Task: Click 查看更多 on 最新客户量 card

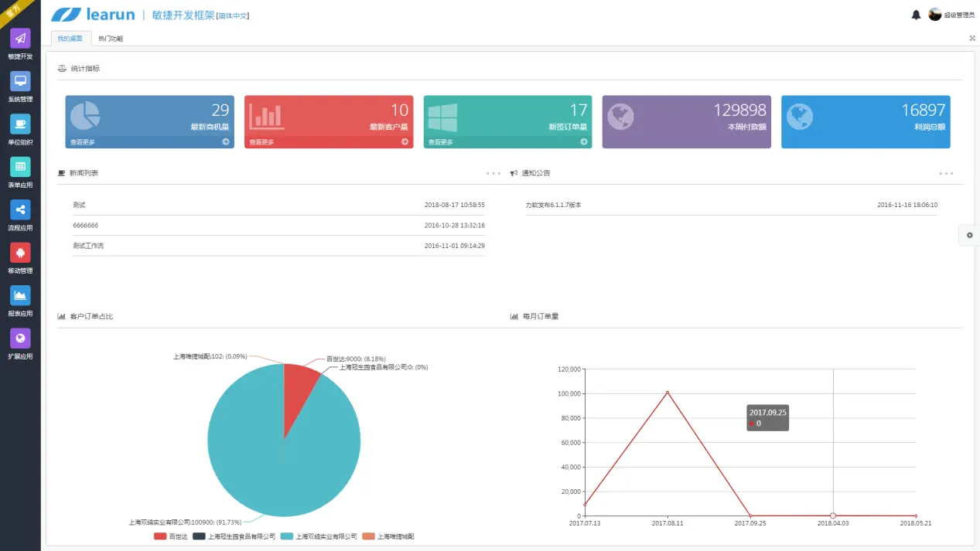Action: point(261,142)
